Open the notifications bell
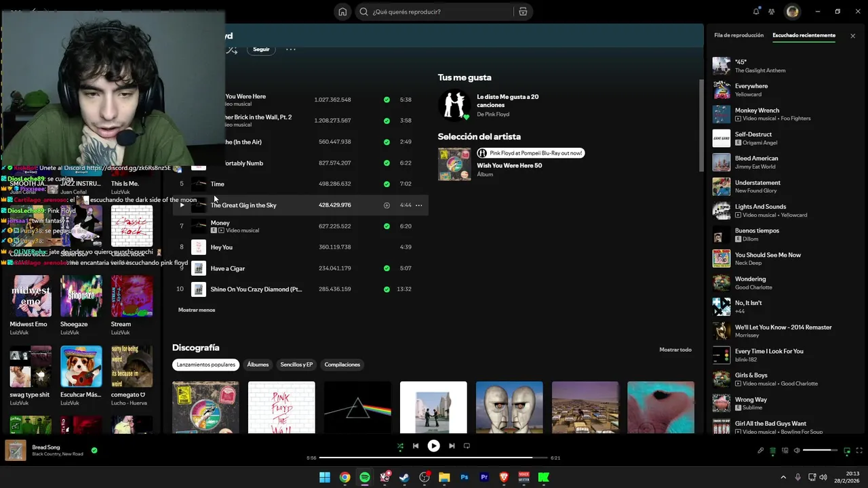Screen dimensions: 868x488 pyautogui.click(x=756, y=12)
